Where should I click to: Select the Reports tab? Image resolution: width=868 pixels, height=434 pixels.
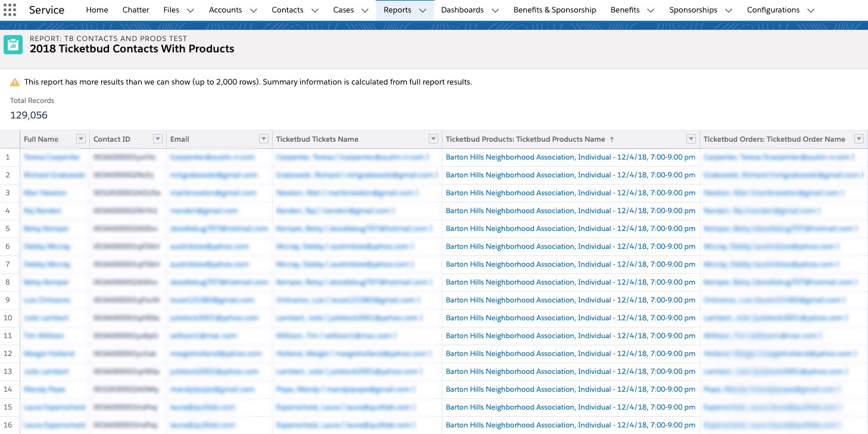[x=397, y=10]
